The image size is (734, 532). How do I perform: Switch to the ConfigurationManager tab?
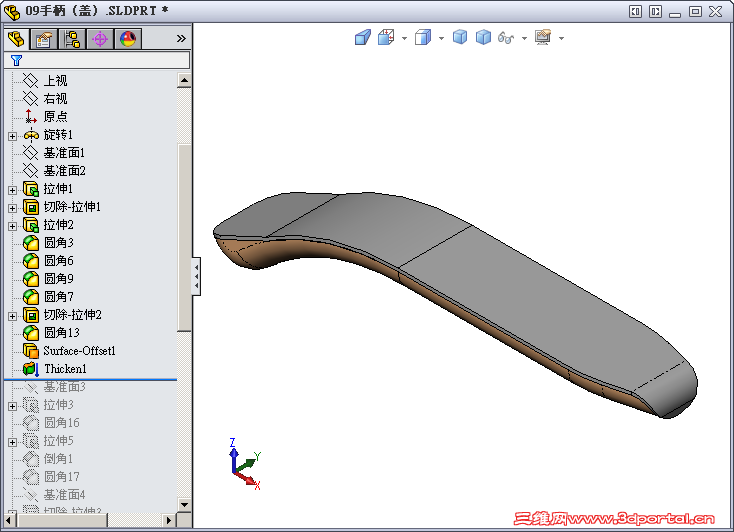(72, 39)
